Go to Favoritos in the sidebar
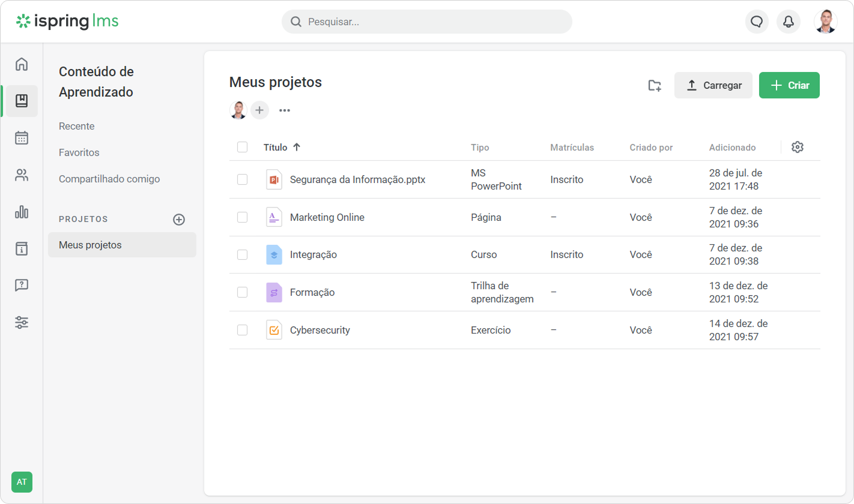 coord(79,152)
